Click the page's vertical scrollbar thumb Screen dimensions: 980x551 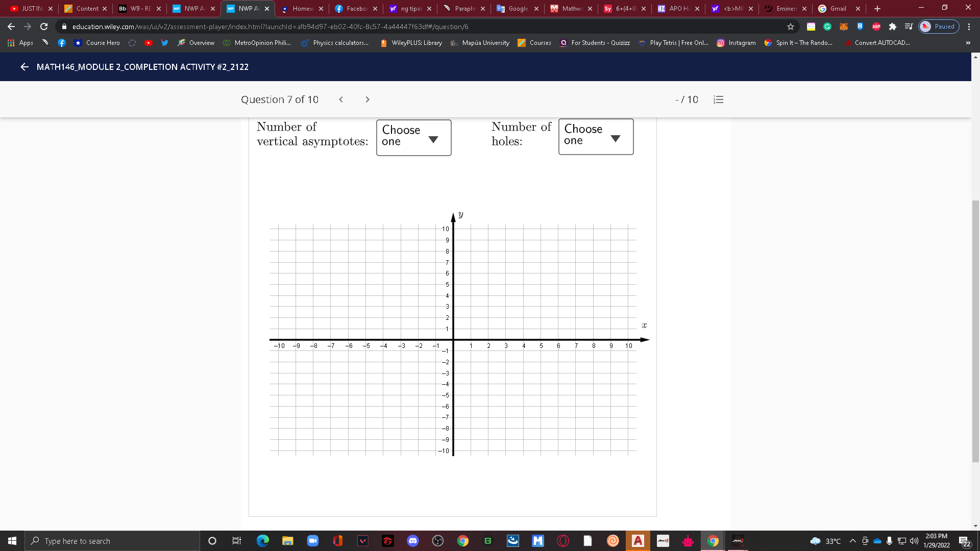click(x=975, y=332)
